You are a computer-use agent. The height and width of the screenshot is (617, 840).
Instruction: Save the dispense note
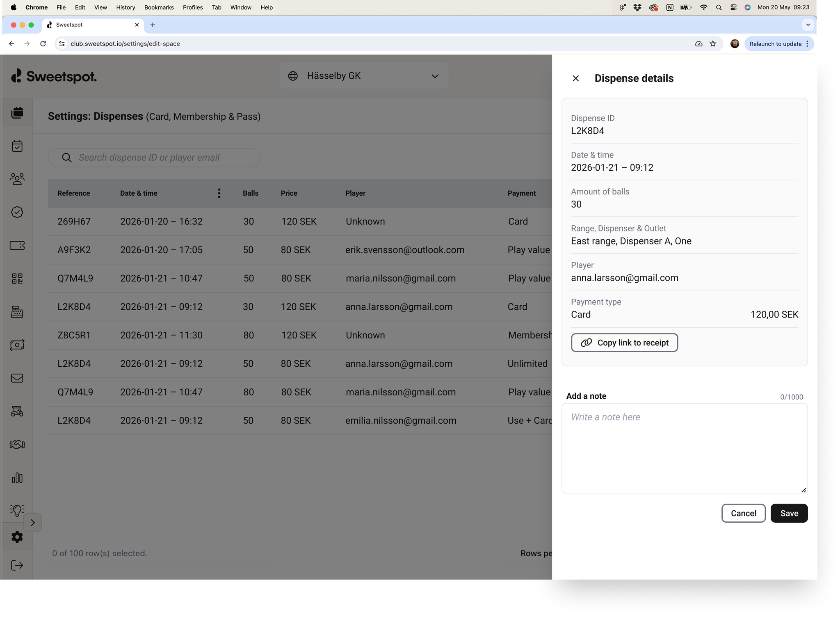(789, 513)
